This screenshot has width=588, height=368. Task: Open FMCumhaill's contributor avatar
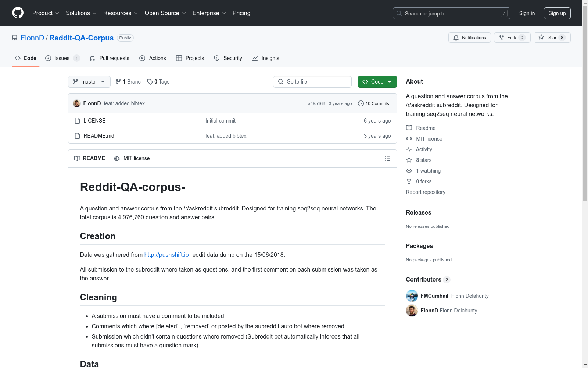click(x=412, y=296)
